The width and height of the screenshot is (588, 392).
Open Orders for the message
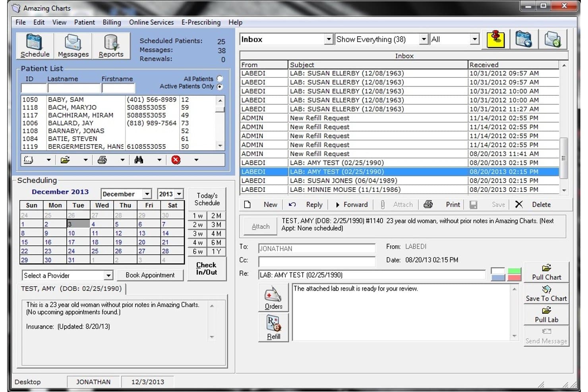pos(273,297)
